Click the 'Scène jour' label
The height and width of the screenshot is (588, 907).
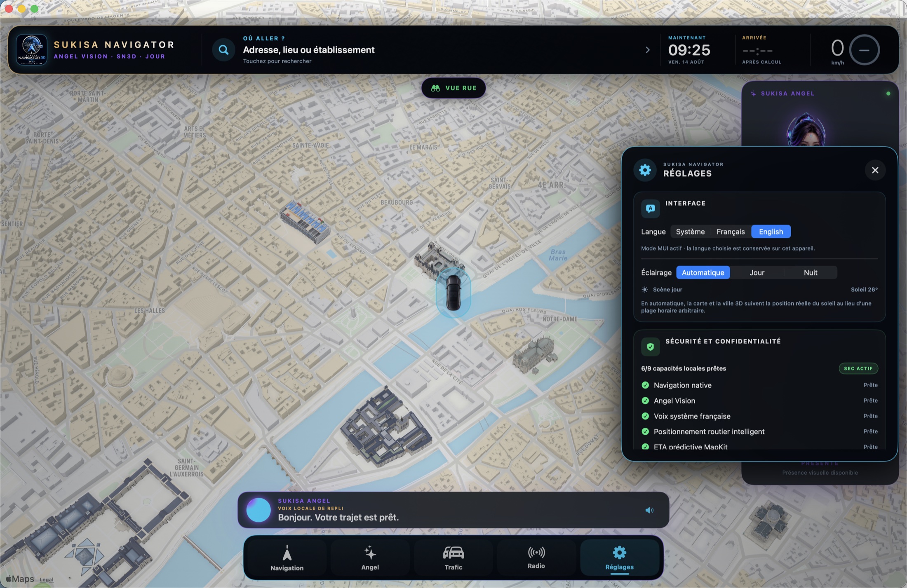(667, 290)
